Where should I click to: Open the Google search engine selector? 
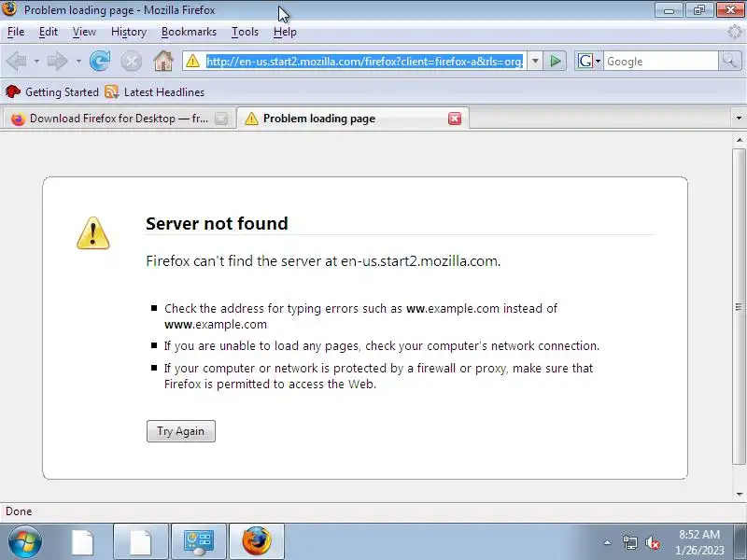[589, 61]
